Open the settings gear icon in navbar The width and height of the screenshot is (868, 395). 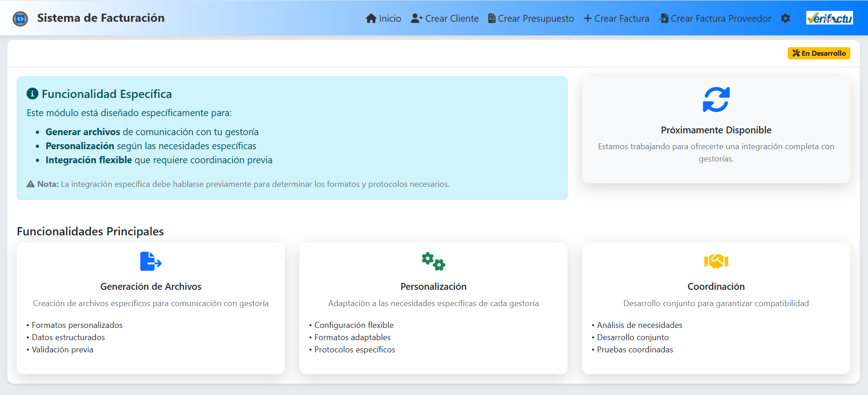pyautogui.click(x=785, y=18)
